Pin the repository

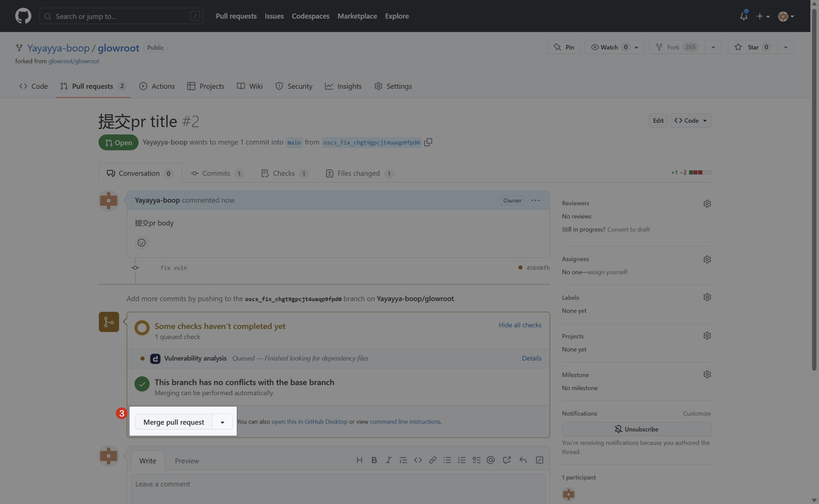564,47
